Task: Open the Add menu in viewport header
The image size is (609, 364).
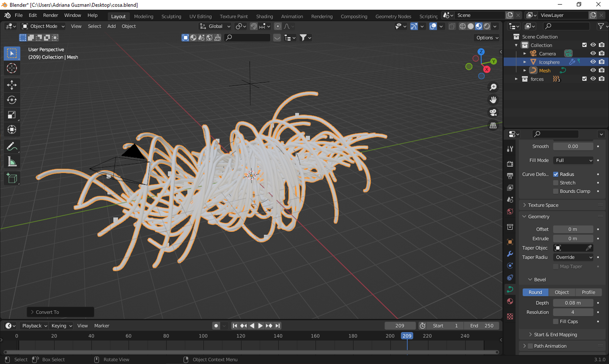Action: (111, 26)
